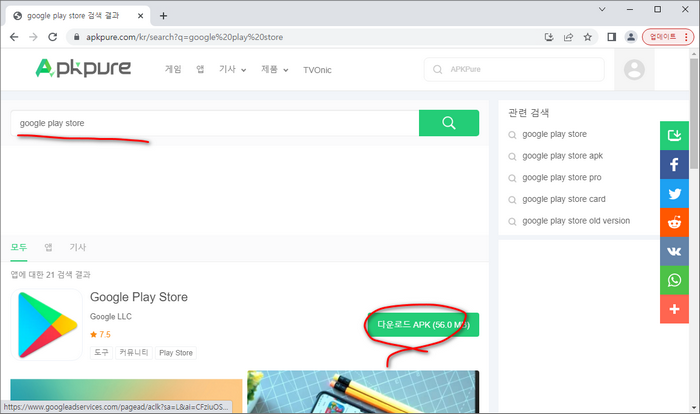Expand more share options plus icon
Image resolution: width=700 pixels, height=414 pixels.
pyautogui.click(x=674, y=309)
